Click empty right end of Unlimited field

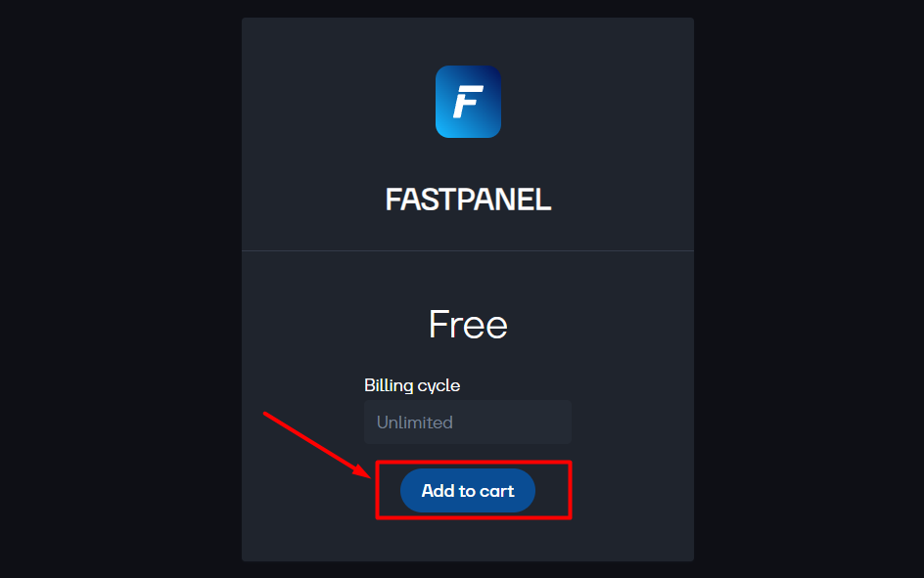pos(531,422)
